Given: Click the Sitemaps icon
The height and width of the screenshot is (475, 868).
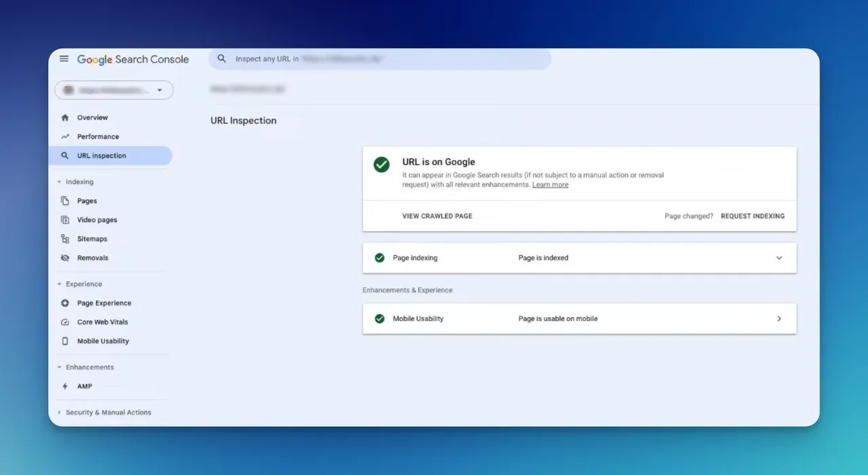Looking at the screenshot, I should 65,239.
